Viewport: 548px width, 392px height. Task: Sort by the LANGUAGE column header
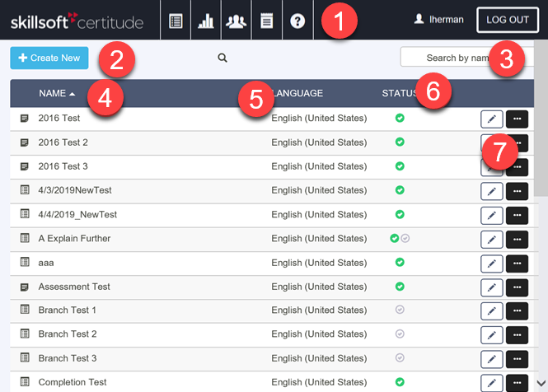[297, 93]
